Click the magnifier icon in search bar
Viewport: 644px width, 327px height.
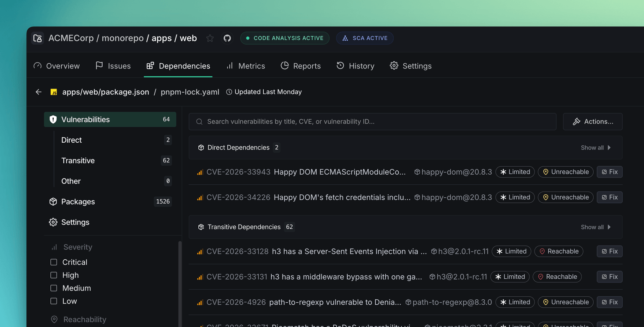tap(200, 122)
